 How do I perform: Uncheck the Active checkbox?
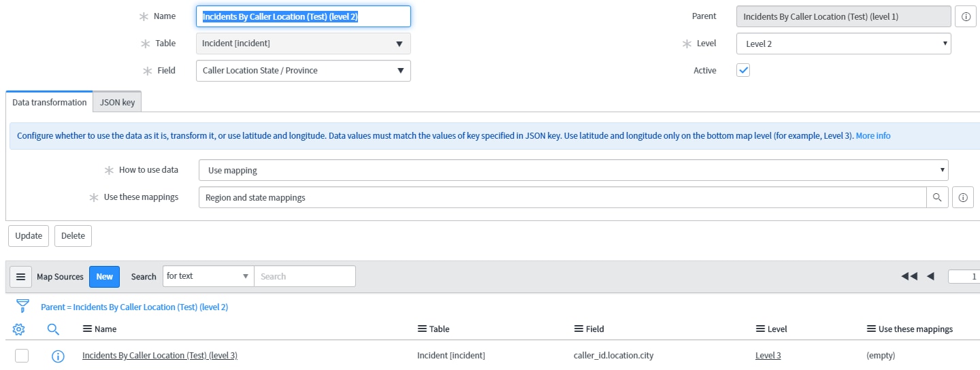pyautogui.click(x=743, y=70)
